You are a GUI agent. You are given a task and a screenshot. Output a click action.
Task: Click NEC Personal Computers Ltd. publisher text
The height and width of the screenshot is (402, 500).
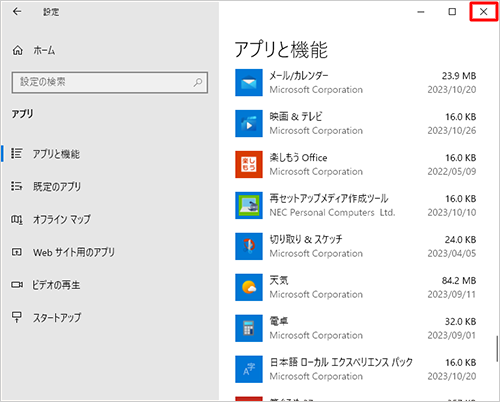pyautogui.click(x=332, y=212)
